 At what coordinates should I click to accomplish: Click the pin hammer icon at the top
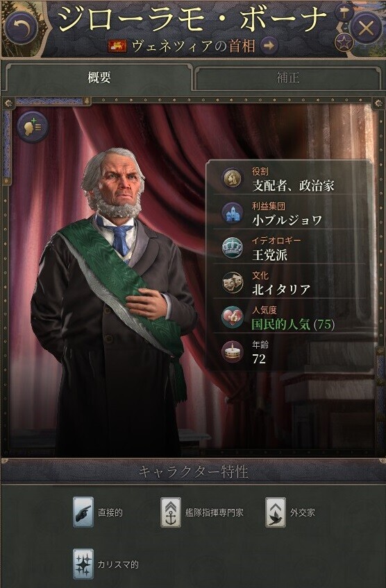(344, 13)
